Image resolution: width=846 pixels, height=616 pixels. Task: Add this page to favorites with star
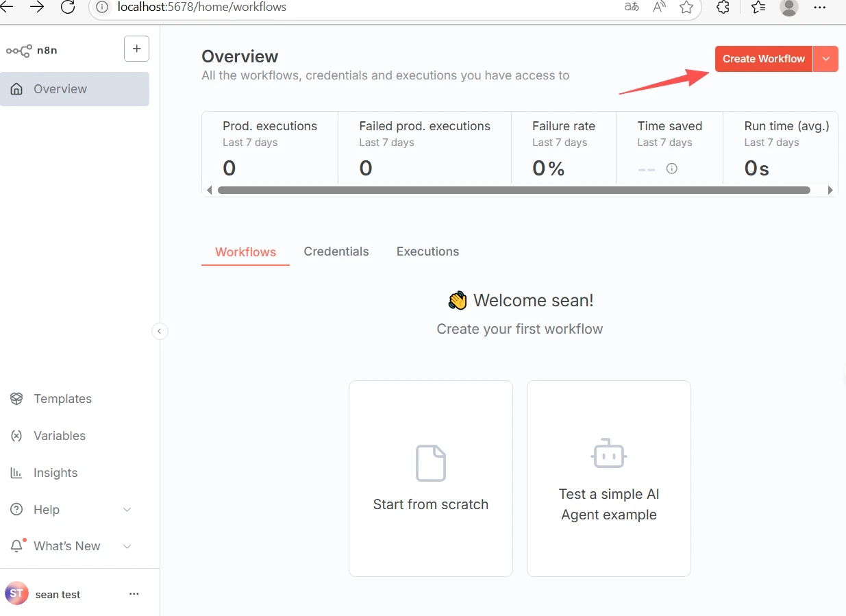click(x=686, y=8)
